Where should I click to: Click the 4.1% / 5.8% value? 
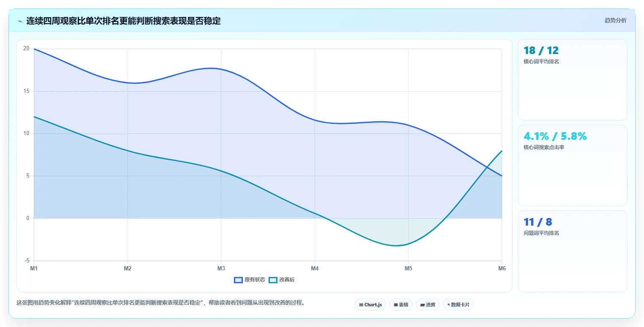click(x=555, y=136)
